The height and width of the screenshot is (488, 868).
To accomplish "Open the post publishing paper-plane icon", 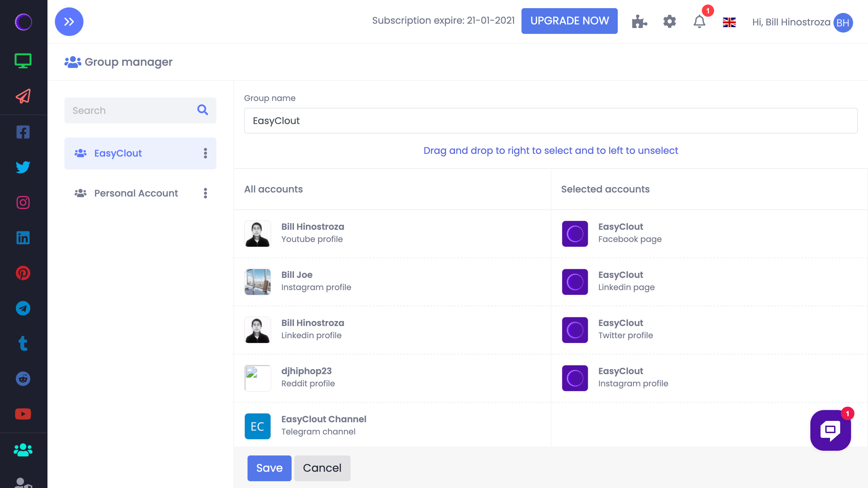I will [x=23, y=96].
